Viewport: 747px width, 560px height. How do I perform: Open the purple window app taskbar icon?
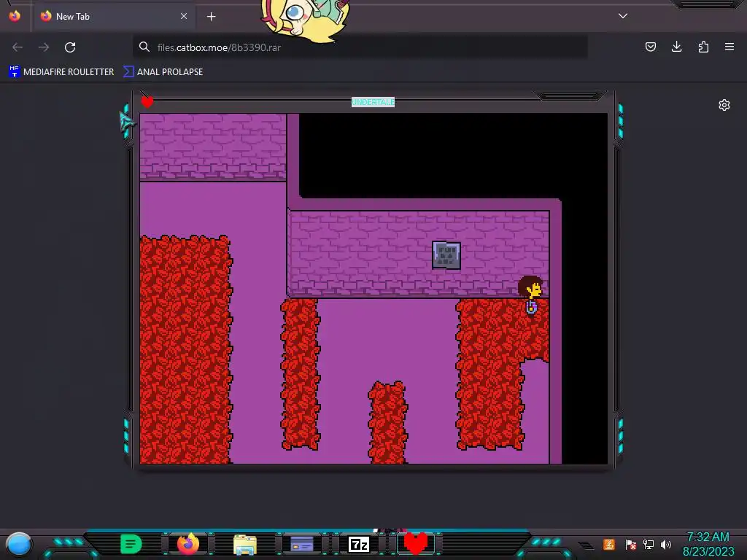pyautogui.click(x=301, y=544)
